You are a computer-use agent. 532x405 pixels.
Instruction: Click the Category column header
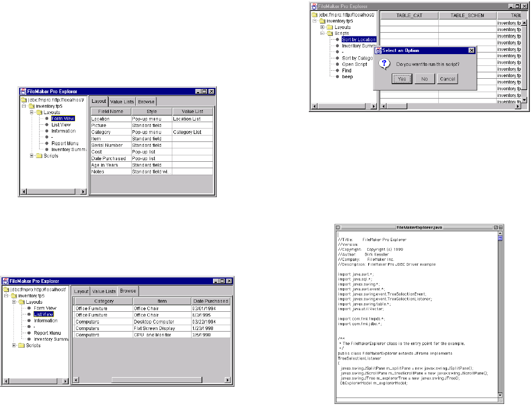tap(104, 301)
